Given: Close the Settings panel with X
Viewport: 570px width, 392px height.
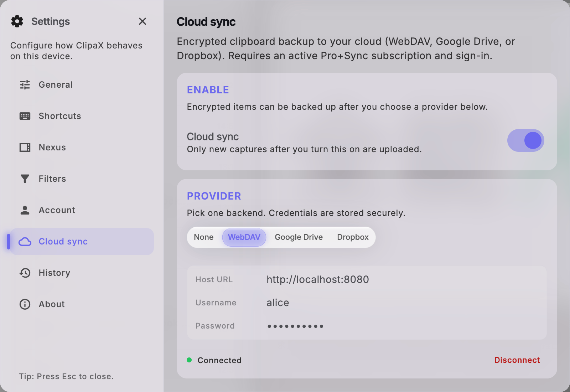Looking at the screenshot, I should 142,21.
